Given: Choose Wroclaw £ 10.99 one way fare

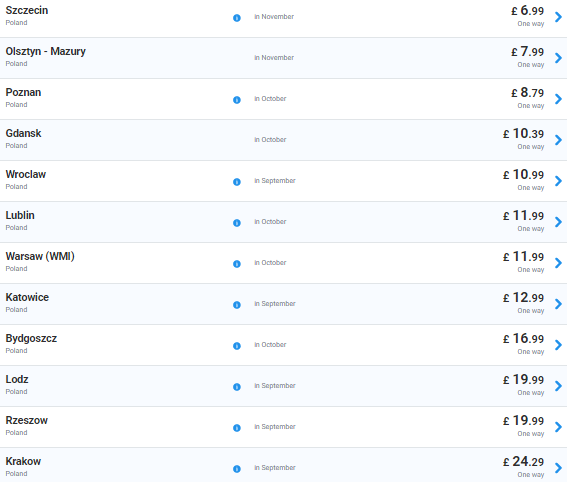Looking at the screenshot, I should 523,180.
